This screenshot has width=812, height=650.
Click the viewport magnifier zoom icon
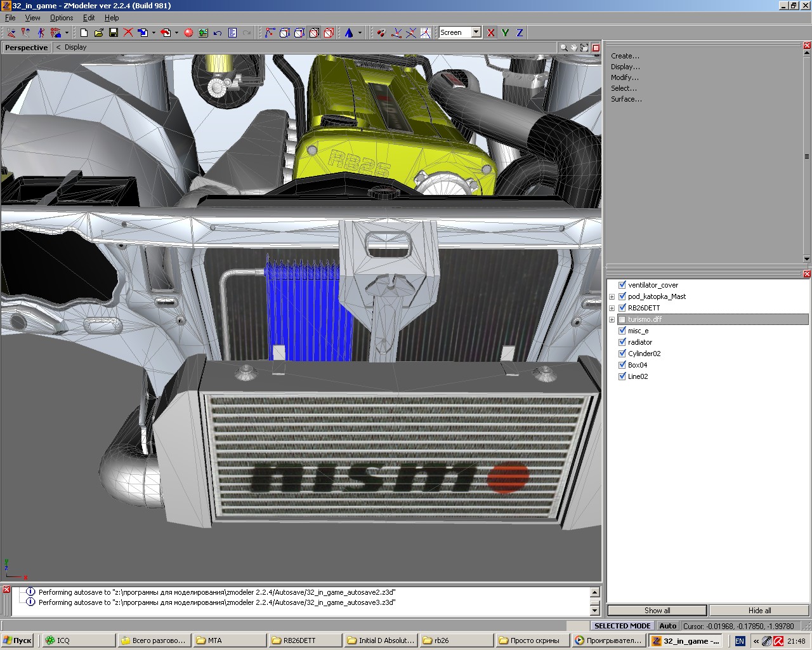tap(563, 48)
